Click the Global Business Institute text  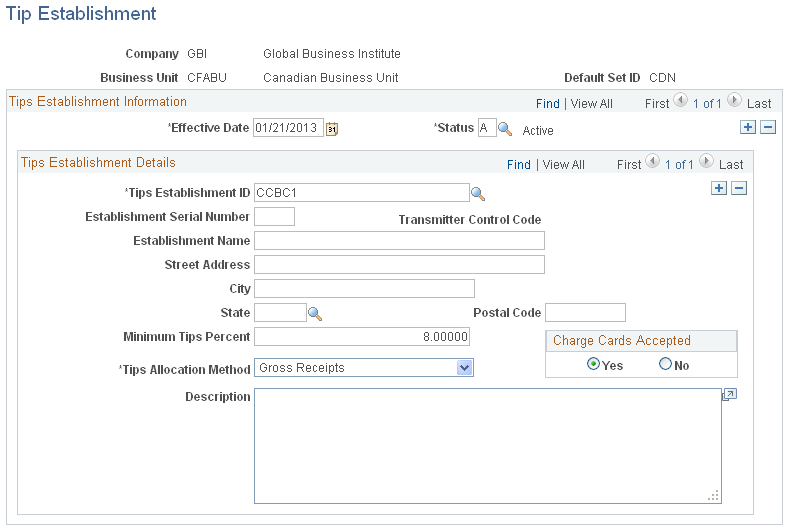332,54
